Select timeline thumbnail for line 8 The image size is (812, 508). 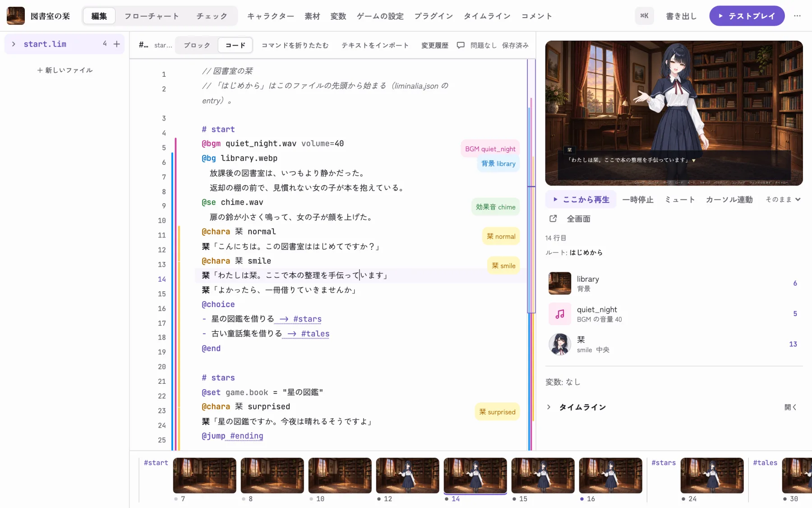tap(272, 475)
